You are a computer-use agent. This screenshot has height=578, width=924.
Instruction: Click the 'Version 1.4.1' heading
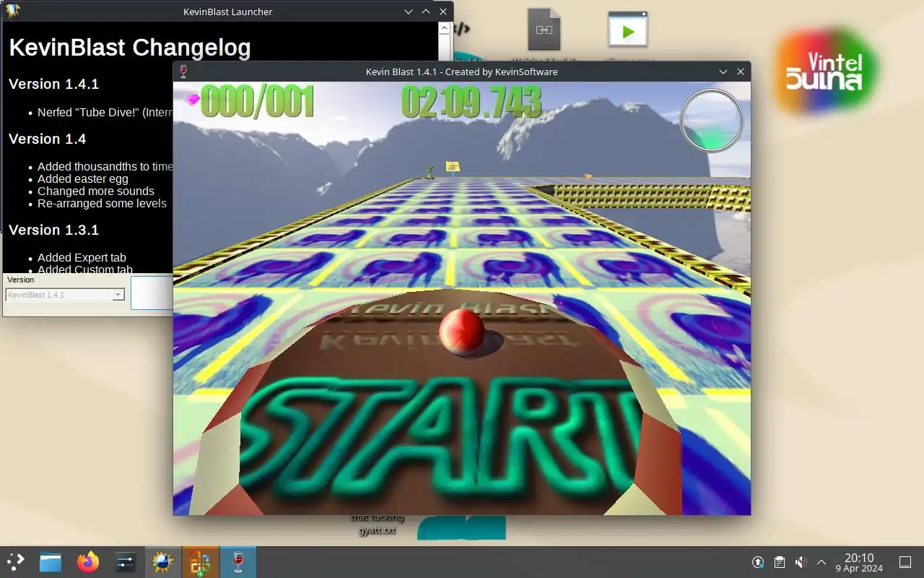click(54, 84)
